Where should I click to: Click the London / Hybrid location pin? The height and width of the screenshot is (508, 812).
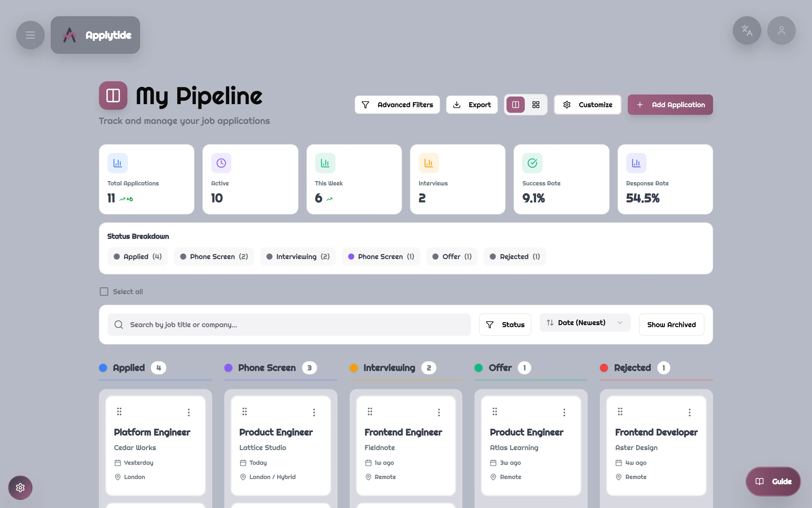pos(243,477)
